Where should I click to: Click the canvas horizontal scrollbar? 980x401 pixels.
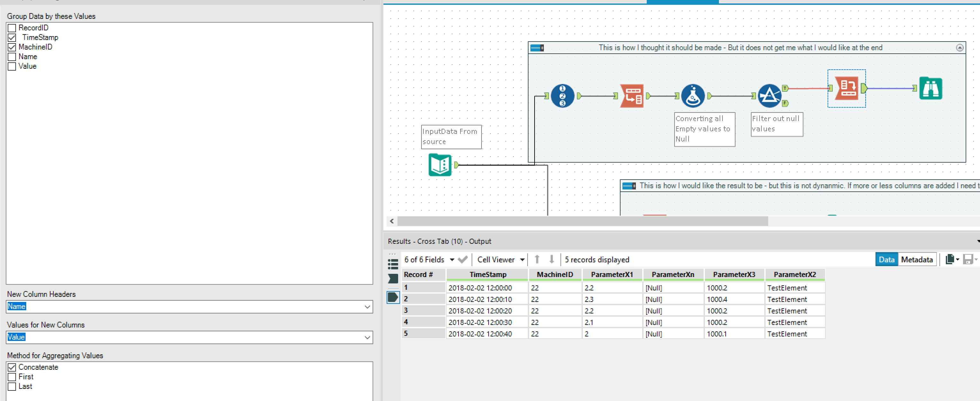click(x=582, y=221)
